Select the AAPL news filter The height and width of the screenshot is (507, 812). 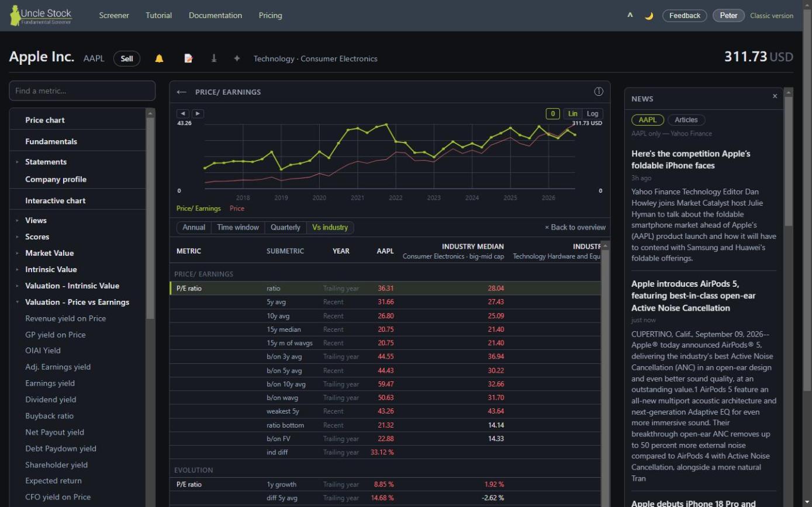pyautogui.click(x=647, y=120)
